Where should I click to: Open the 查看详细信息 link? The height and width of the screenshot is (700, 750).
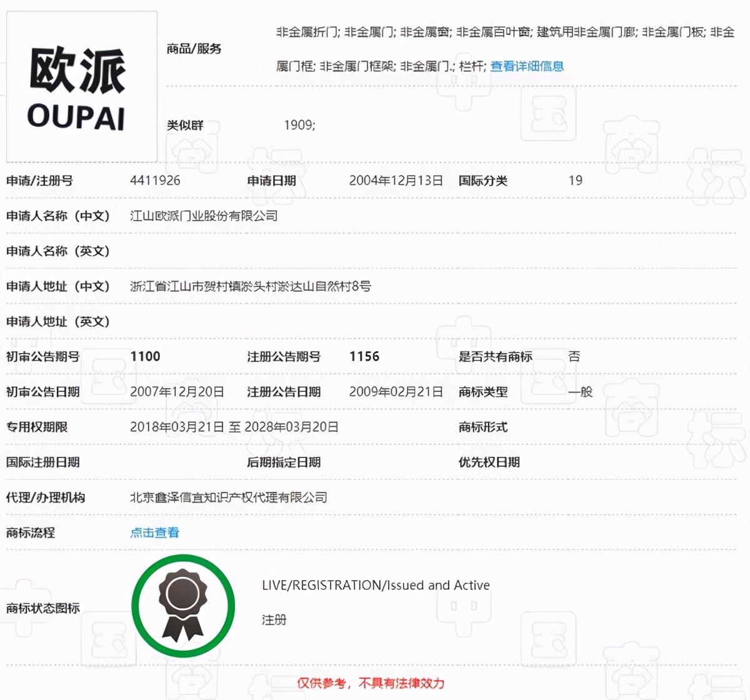[x=527, y=66]
